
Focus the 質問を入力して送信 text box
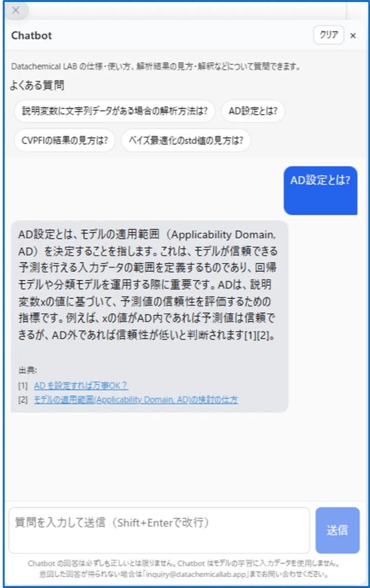[x=159, y=530]
